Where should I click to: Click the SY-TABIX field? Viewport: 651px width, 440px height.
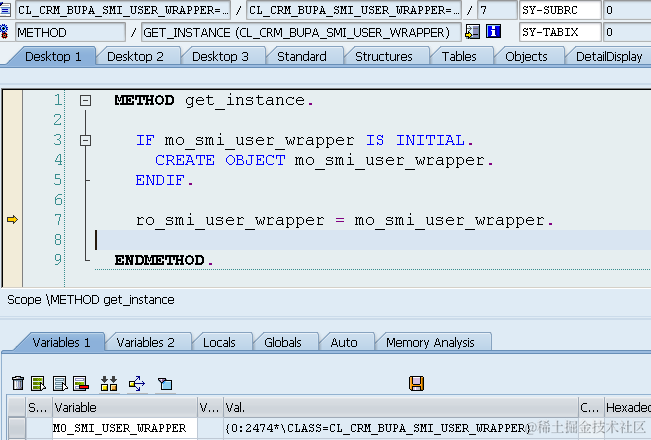[x=560, y=32]
